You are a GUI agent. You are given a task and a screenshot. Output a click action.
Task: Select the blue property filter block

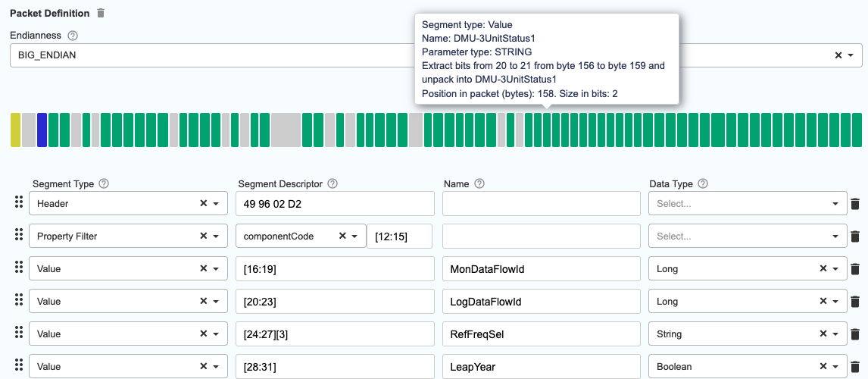(42, 130)
